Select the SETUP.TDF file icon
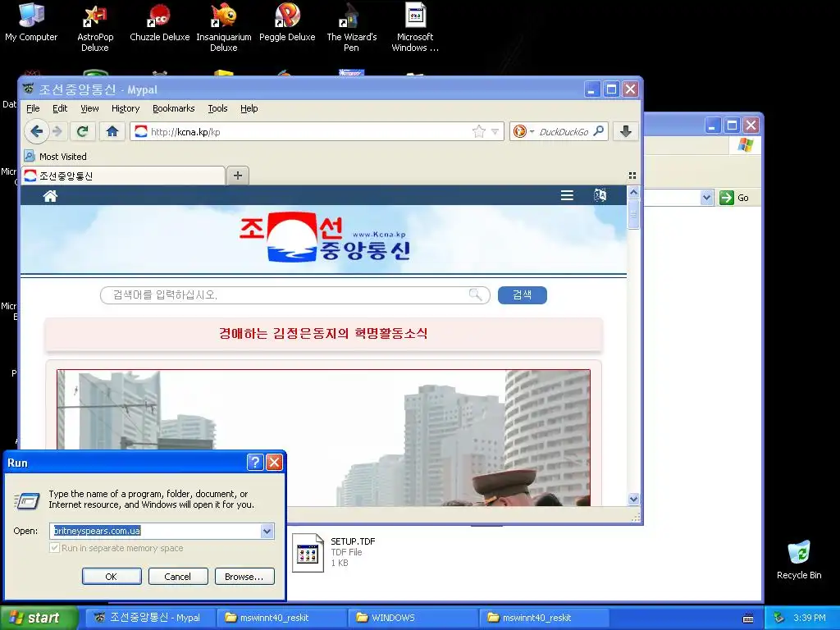 tap(308, 552)
